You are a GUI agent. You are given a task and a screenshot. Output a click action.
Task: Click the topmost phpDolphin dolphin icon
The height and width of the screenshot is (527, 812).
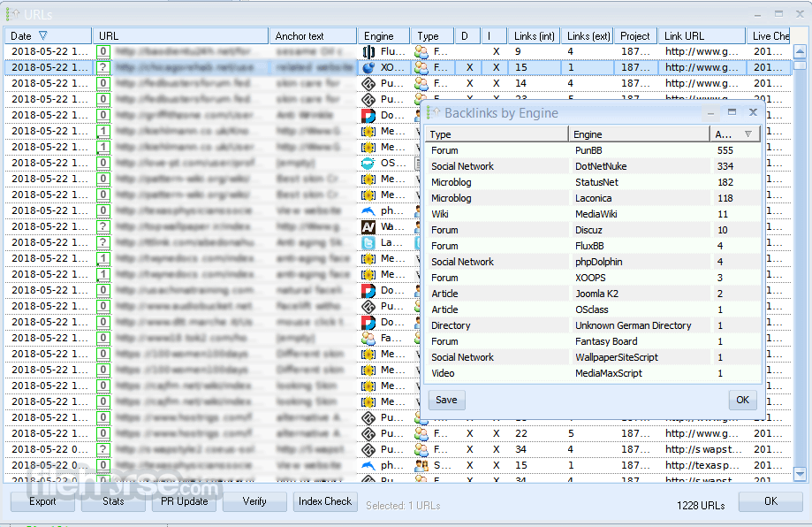(368, 210)
